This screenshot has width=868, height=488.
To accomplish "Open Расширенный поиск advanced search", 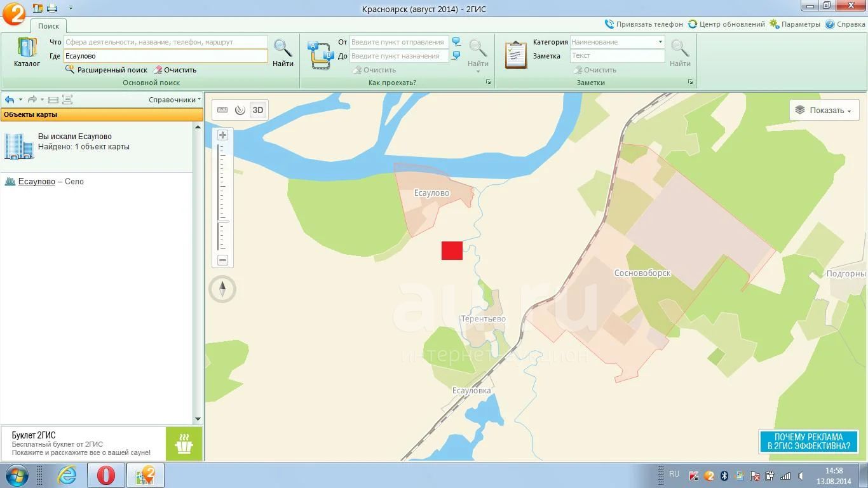I will coord(107,70).
